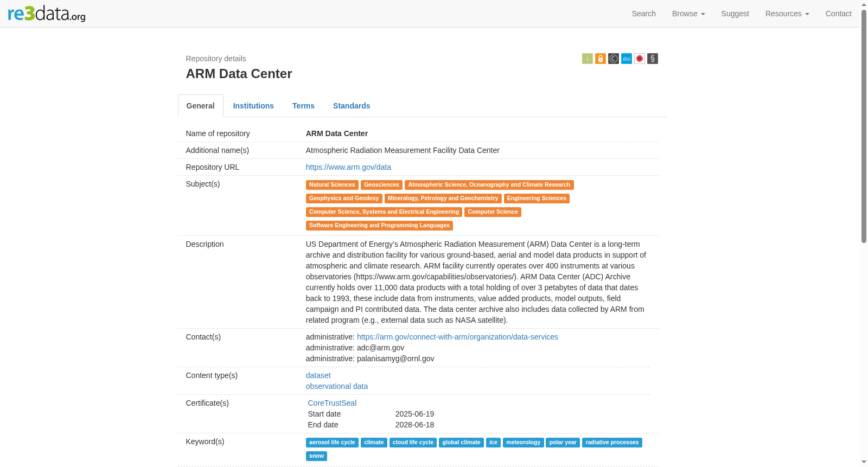The height and width of the screenshot is (467, 868).
Task: Click the Mineralogy, Petrology and Geochemistry tag
Action: pos(443,199)
